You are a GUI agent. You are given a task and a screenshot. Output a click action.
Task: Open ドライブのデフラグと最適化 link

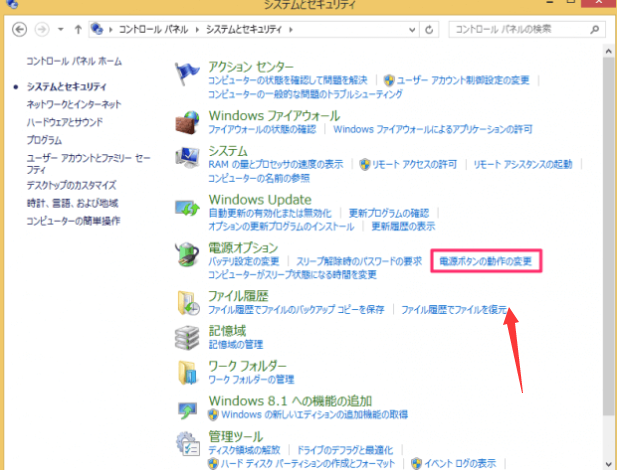345,450
